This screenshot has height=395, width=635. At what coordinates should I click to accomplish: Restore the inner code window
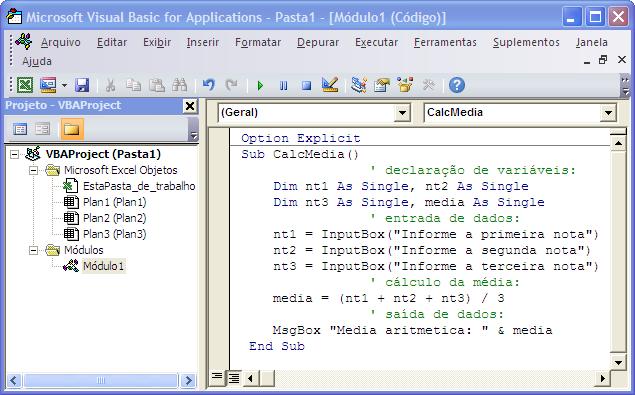(603, 60)
